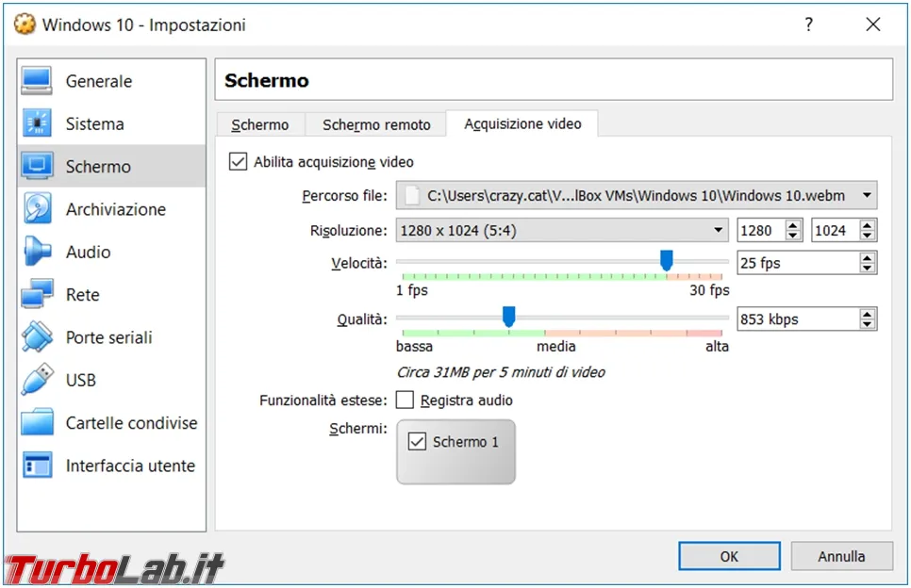The image size is (911, 588).
Task: Enable the Registra audio checkbox
Action: pos(405,400)
